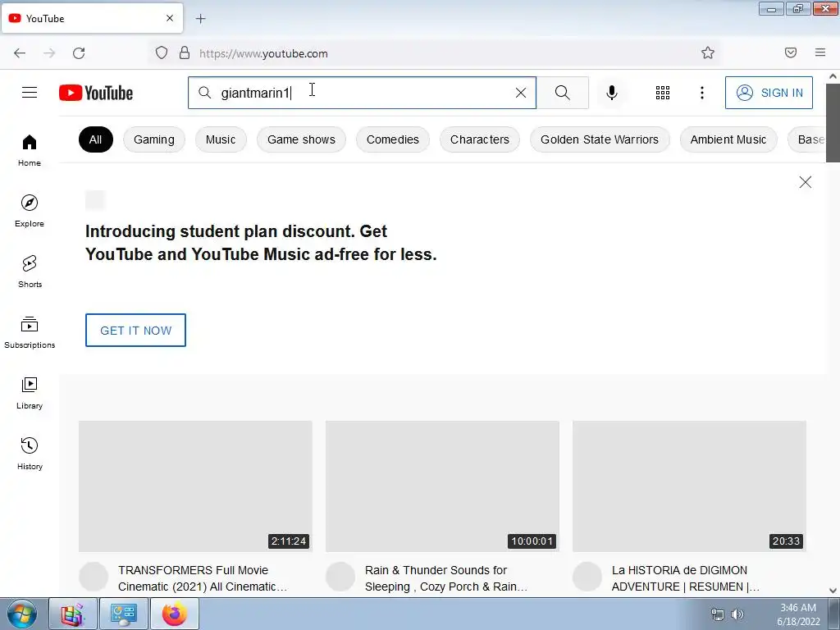Save page to Pocket
Viewport: 840px width, 630px height.
(x=791, y=52)
